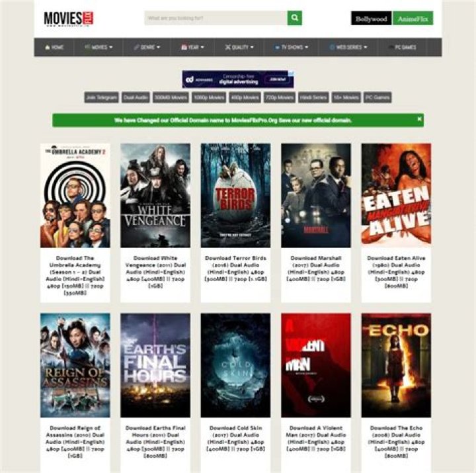Viewport: 476px width, 473px height.
Task: Click the Join Telegram tag button
Action: [101, 97]
